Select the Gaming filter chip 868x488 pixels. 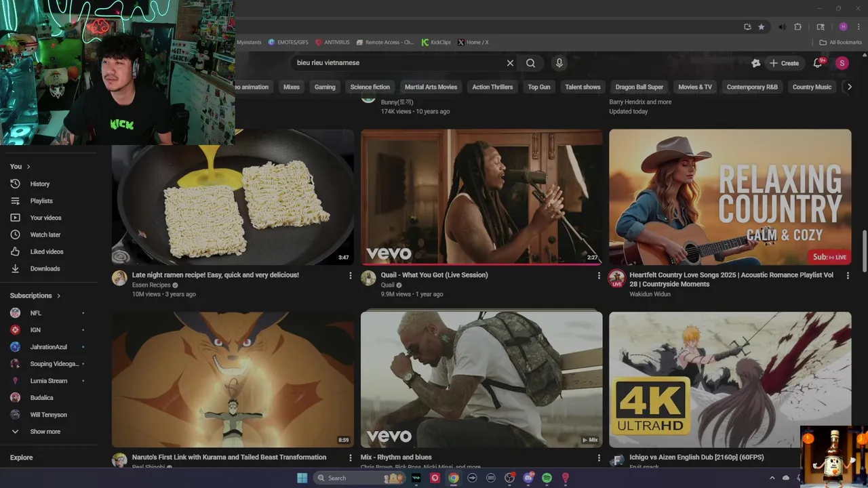325,87
